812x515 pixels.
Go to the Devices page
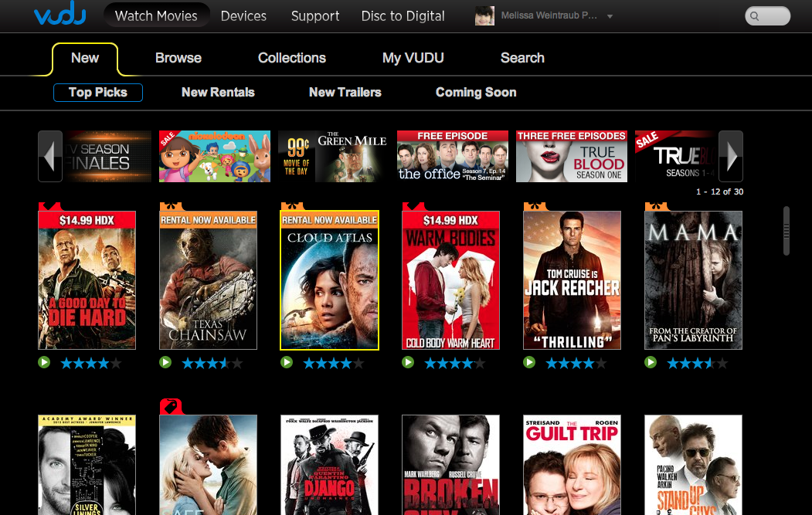(243, 16)
